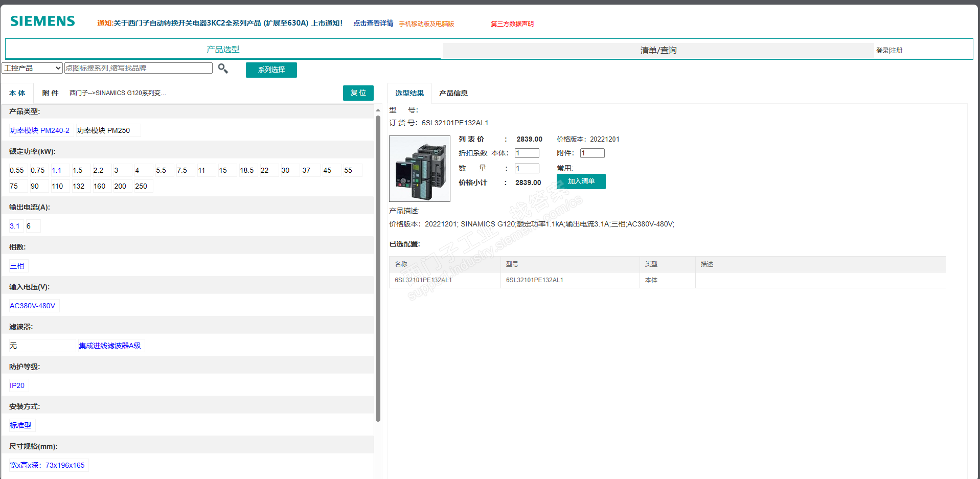Image resolution: width=980 pixels, height=479 pixels.
Task: Click the 本体 discount factor field
Action: pos(527,153)
